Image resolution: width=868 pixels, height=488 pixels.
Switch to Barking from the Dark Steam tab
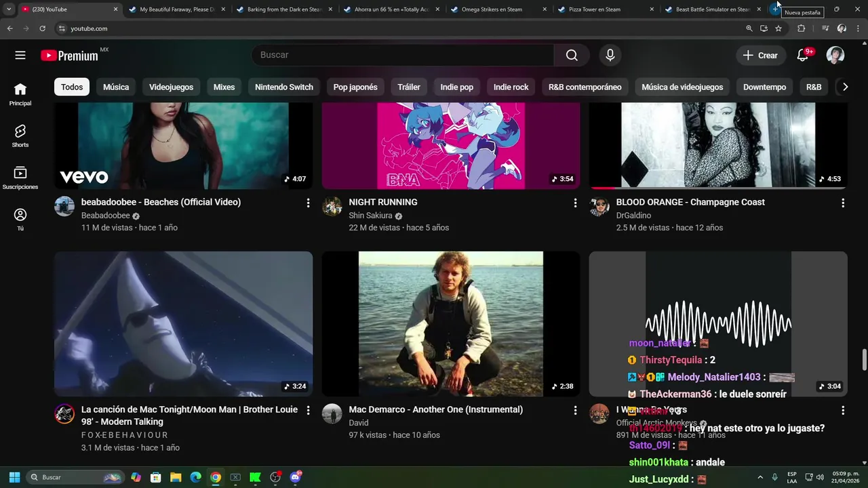[x=284, y=9]
